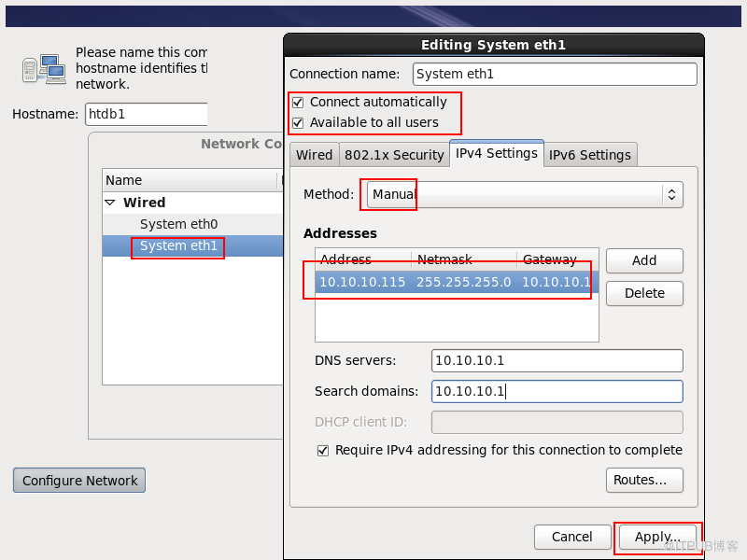This screenshot has height=560, width=747.
Task: Click the 10.10.10.115 address cell
Action: 362,282
